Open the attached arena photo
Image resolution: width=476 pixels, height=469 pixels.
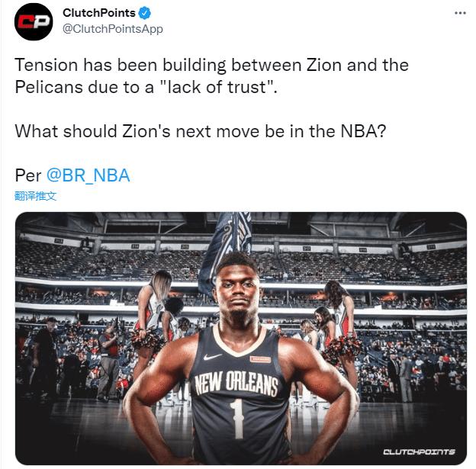coord(241,338)
